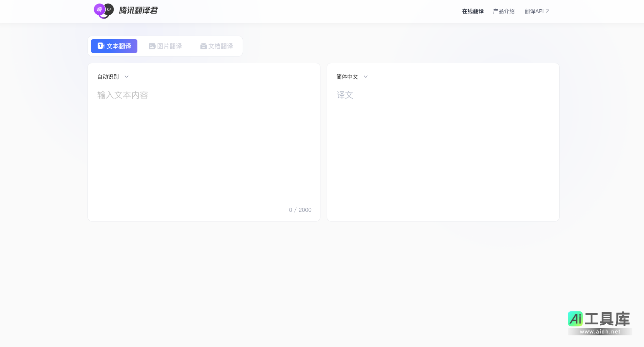The height and width of the screenshot is (347, 644).
Task: Click the 腾讯翻译君 brand title text
Action: pyautogui.click(x=138, y=10)
